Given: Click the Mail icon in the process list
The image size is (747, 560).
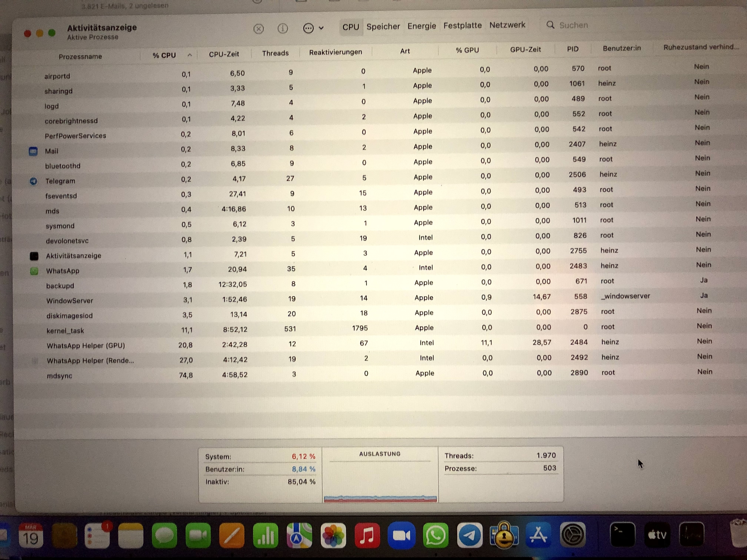Looking at the screenshot, I should point(33,151).
